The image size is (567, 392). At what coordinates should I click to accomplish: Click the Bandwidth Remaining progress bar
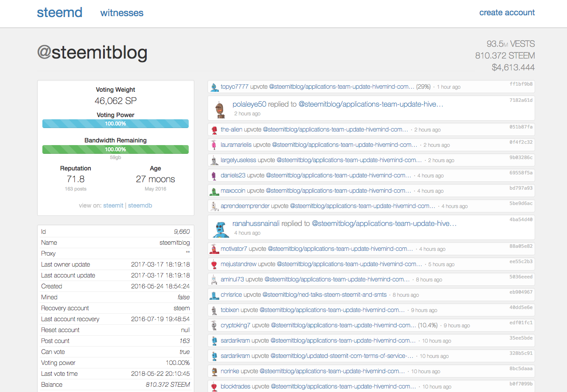coord(115,149)
